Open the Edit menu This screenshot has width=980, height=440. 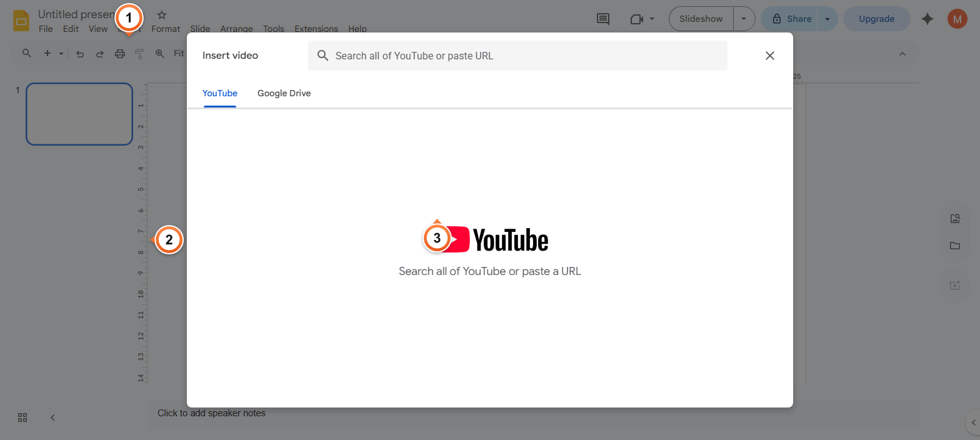point(71,29)
